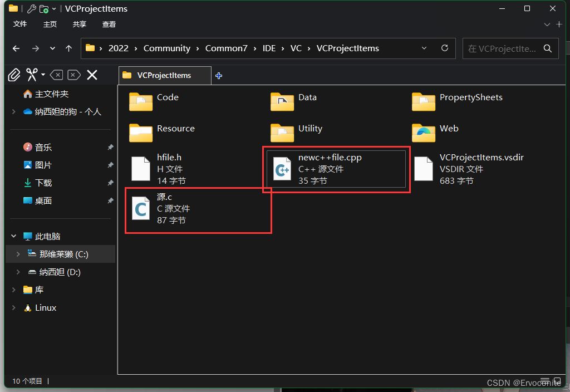Image resolution: width=570 pixels, height=392 pixels.
Task: Open the dropdown arrow beside the scissors
Action: click(43, 75)
